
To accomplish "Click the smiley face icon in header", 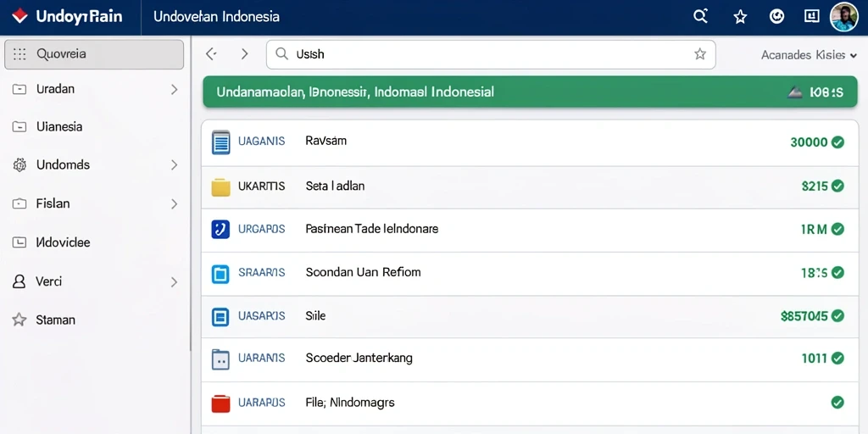I will pos(777,17).
